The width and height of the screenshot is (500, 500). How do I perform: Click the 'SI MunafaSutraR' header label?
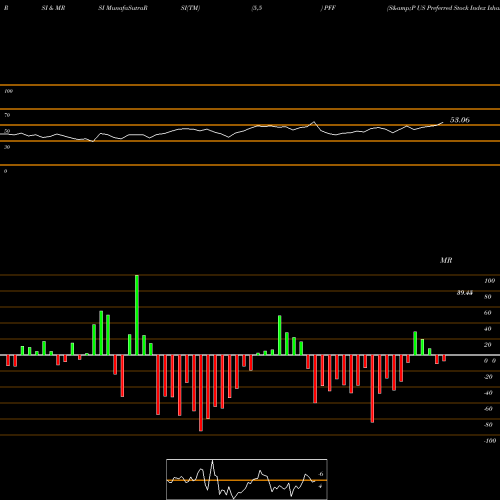click(123, 8)
